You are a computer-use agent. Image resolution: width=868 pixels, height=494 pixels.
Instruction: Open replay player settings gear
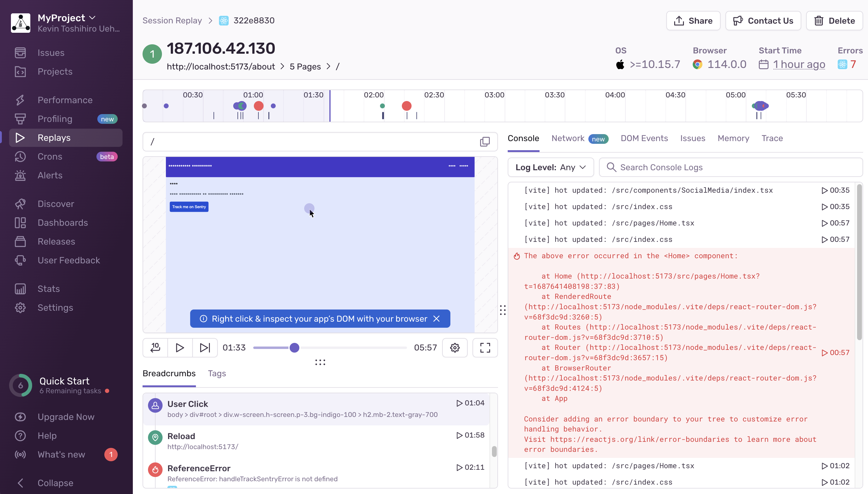point(455,347)
